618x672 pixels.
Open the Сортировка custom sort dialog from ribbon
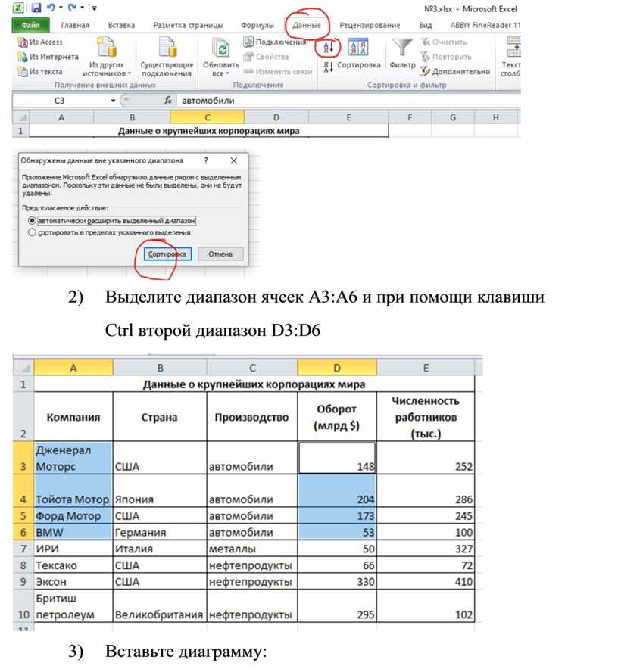[x=358, y=54]
